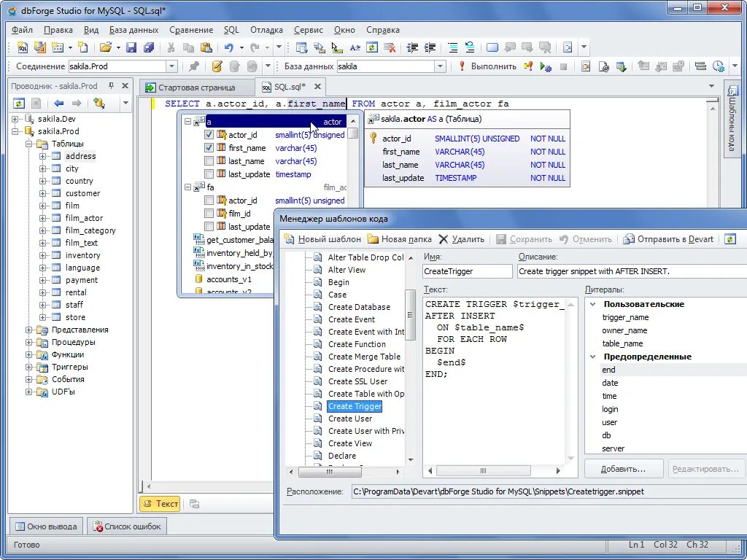Open a file with the folder icon
Viewport: 747px width, 560px height.
[105, 47]
